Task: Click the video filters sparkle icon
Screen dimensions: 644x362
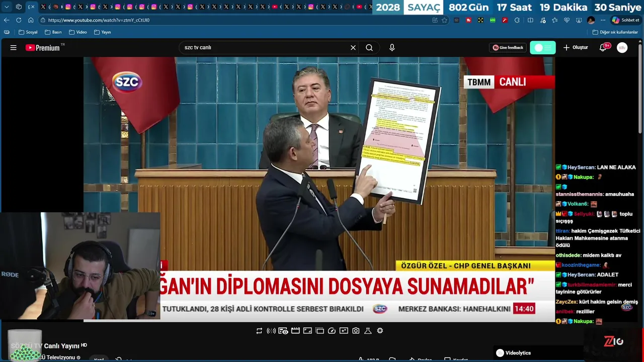Action: click(x=344, y=331)
